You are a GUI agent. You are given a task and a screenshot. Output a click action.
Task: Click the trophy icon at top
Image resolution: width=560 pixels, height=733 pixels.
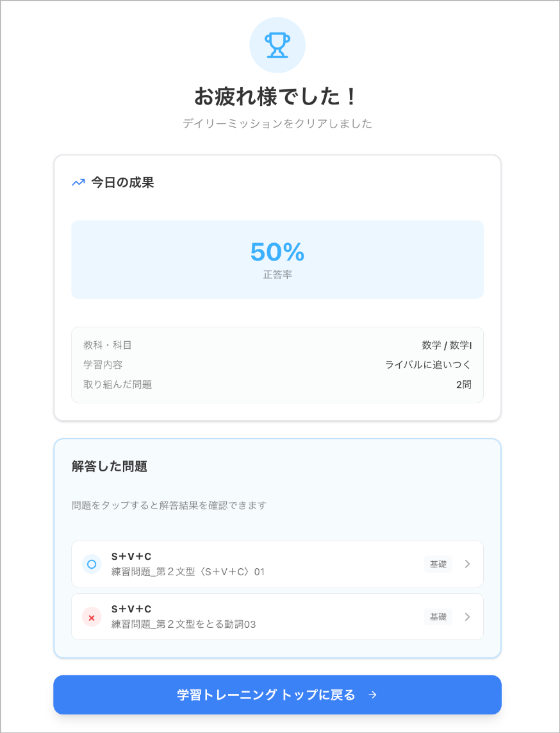pyautogui.click(x=277, y=46)
